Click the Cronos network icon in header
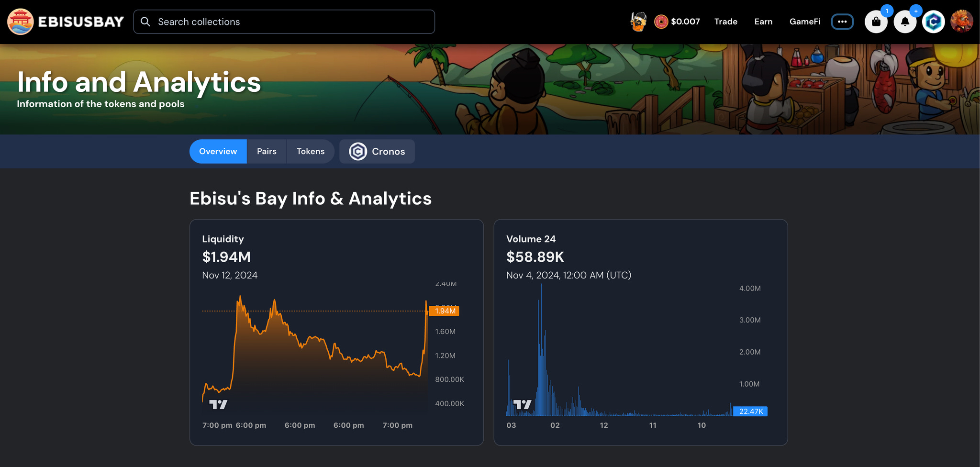Screen dimensions: 980x467 tap(934, 22)
